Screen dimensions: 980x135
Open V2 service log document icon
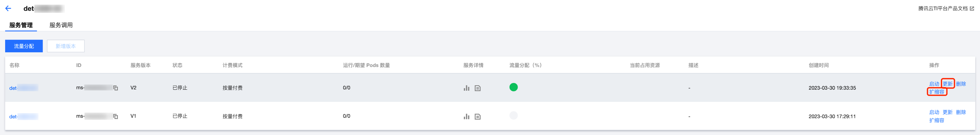477,88
